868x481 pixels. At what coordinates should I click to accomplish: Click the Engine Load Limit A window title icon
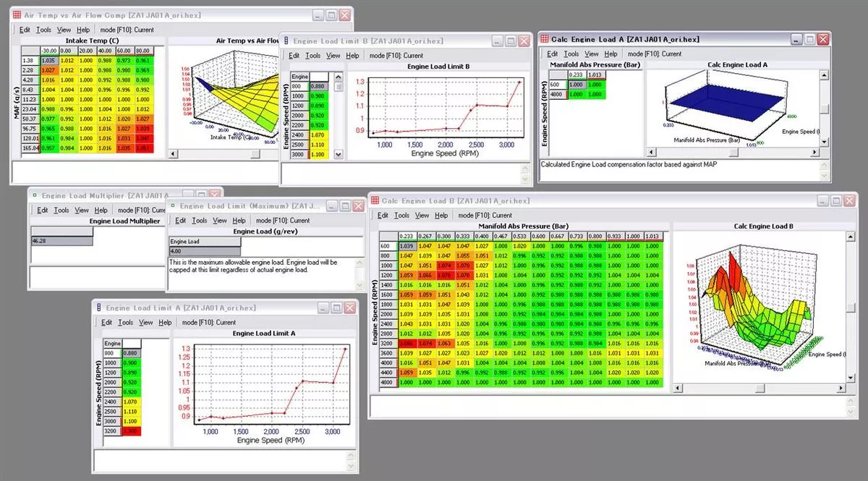(99, 307)
